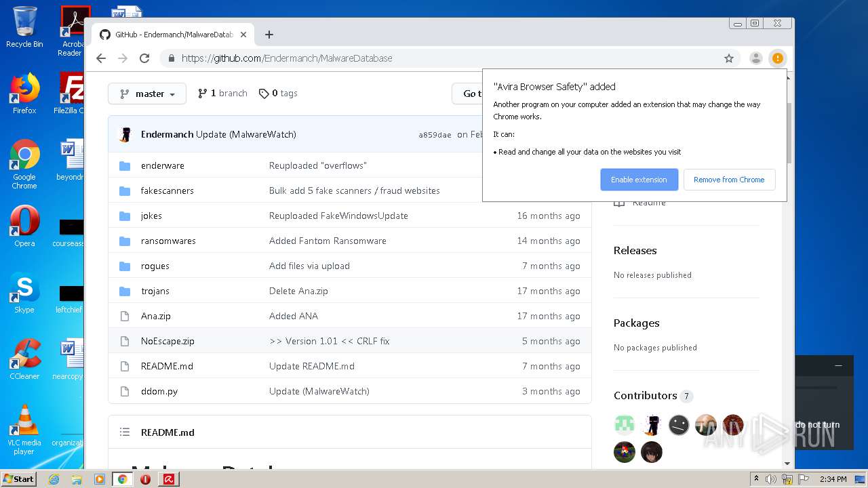Select the GitHub MalwareDatabase tab
The width and height of the screenshot is (868, 488).
[174, 35]
